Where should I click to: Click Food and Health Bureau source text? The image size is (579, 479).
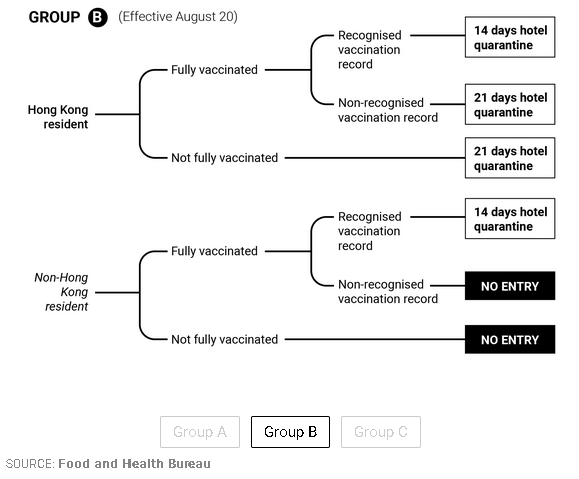(x=134, y=463)
